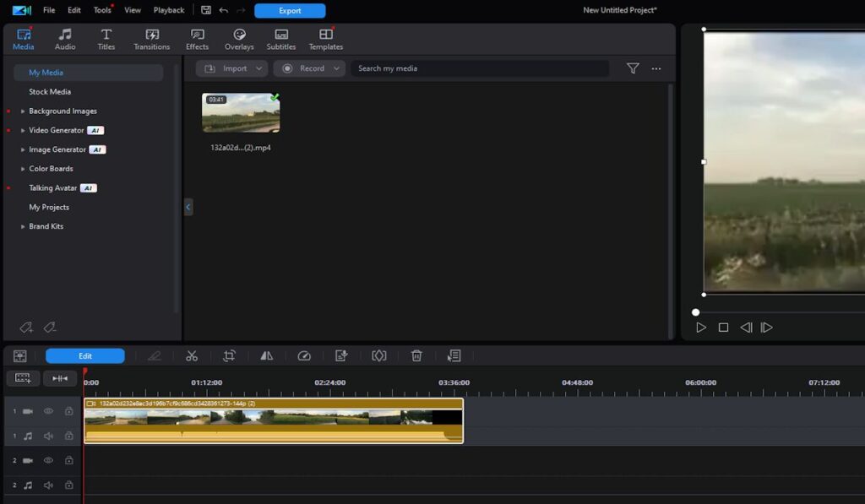Open the Playback menu
This screenshot has height=504, width=865.
(x=169, y=10)
